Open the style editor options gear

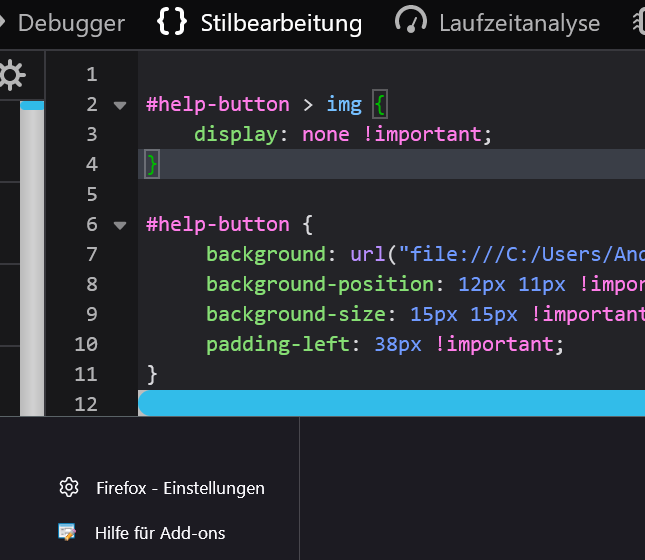point(11,74)
